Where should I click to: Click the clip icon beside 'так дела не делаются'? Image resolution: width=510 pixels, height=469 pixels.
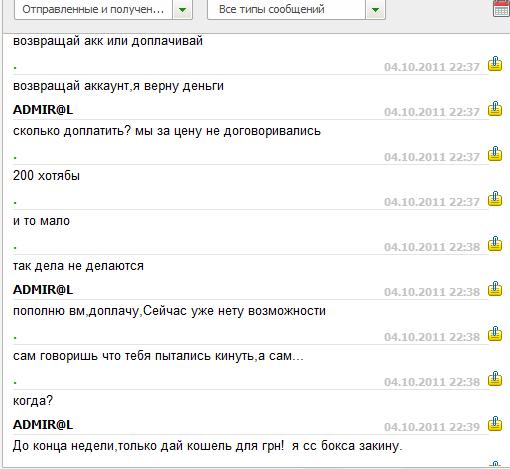point(495,244)
